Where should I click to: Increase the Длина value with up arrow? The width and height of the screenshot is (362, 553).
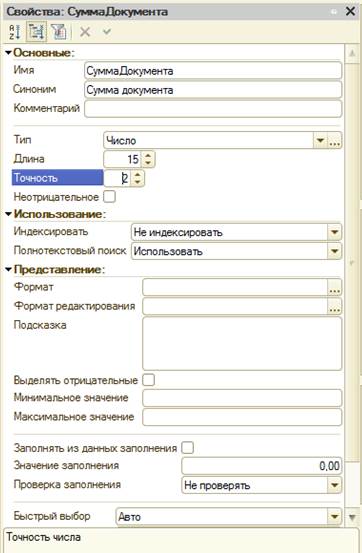pos(148,155)
